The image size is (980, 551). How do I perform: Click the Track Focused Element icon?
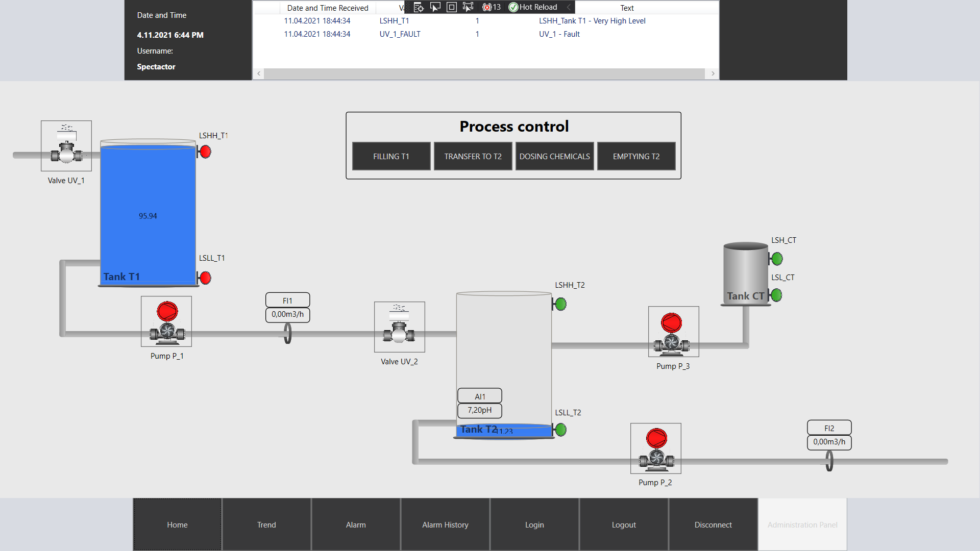pos(468,7)
